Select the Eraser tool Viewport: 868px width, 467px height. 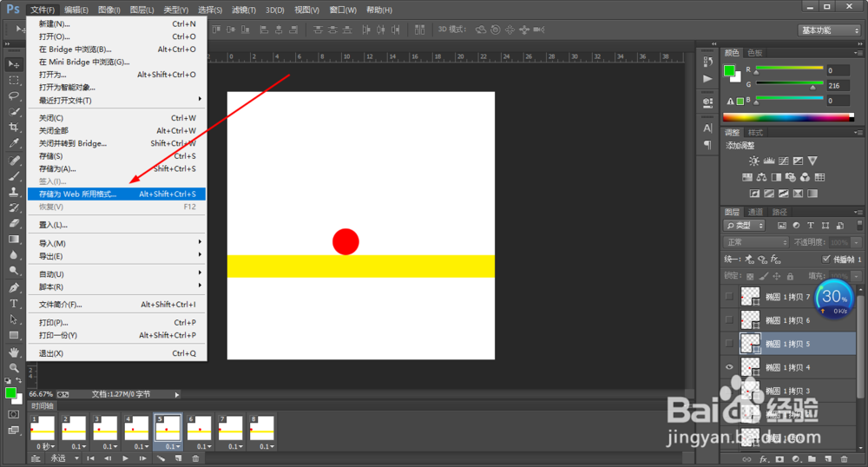(14, 224)
